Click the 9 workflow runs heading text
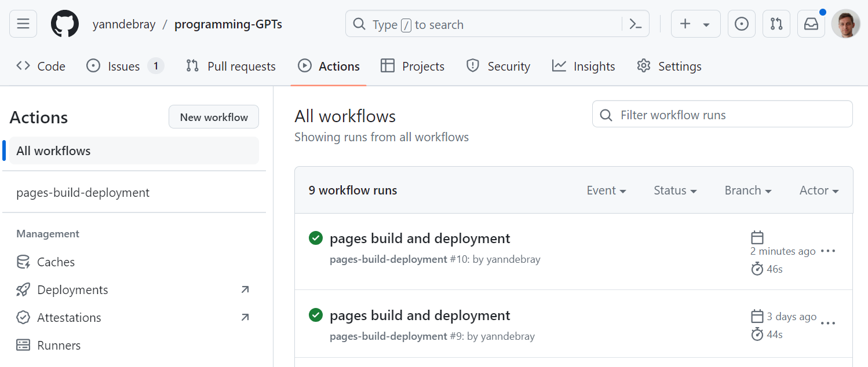Viewport: 868px width, 367px height. click(353, 190)
